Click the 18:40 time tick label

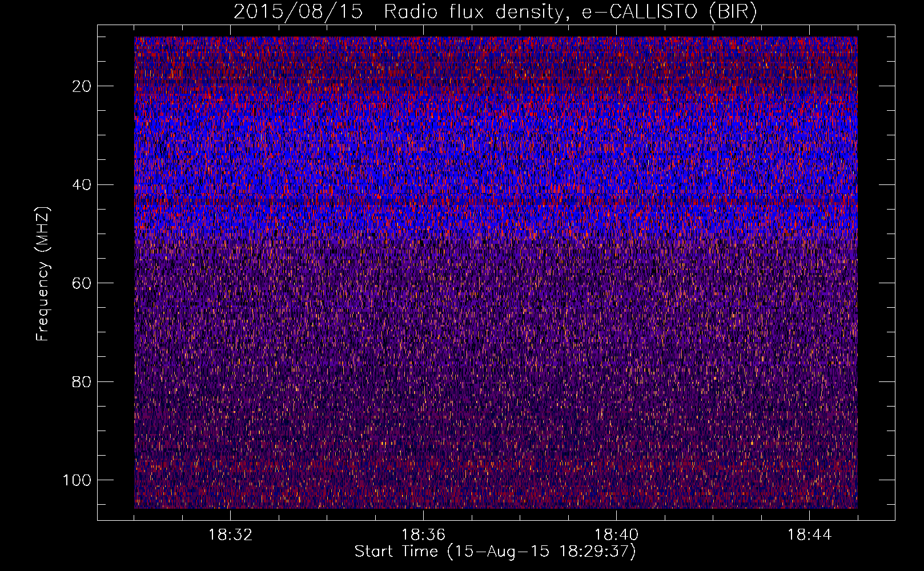(x=616, y=535)
